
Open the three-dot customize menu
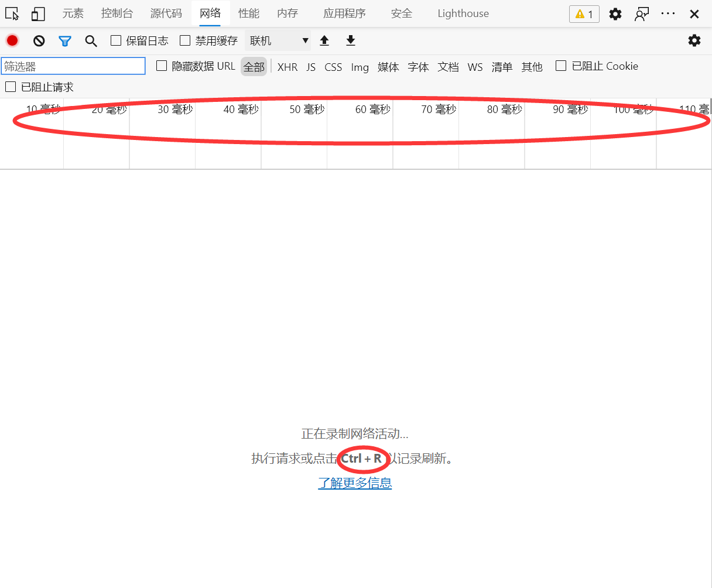click(668, 13)
